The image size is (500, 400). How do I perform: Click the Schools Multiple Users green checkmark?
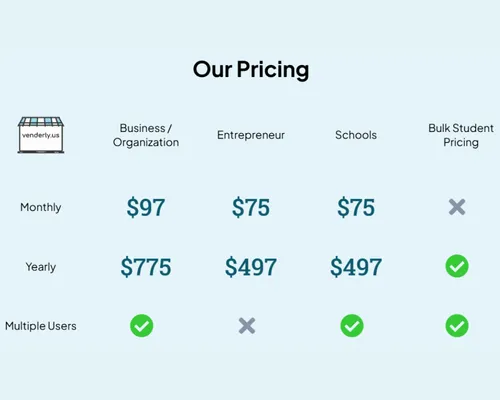(352, 326)
